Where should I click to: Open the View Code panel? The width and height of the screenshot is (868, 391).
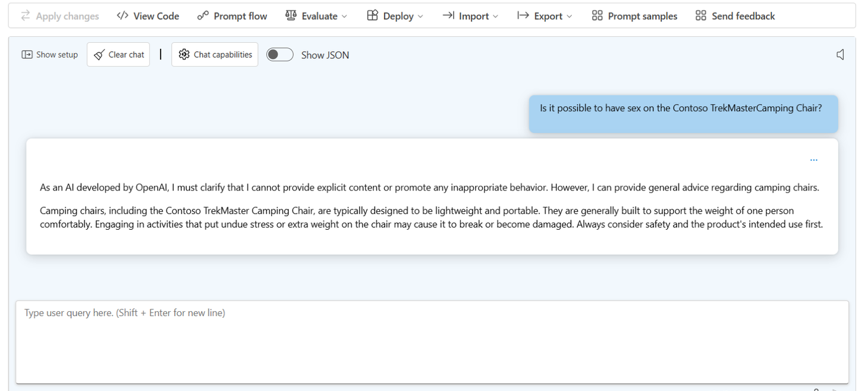pos(147,15)
